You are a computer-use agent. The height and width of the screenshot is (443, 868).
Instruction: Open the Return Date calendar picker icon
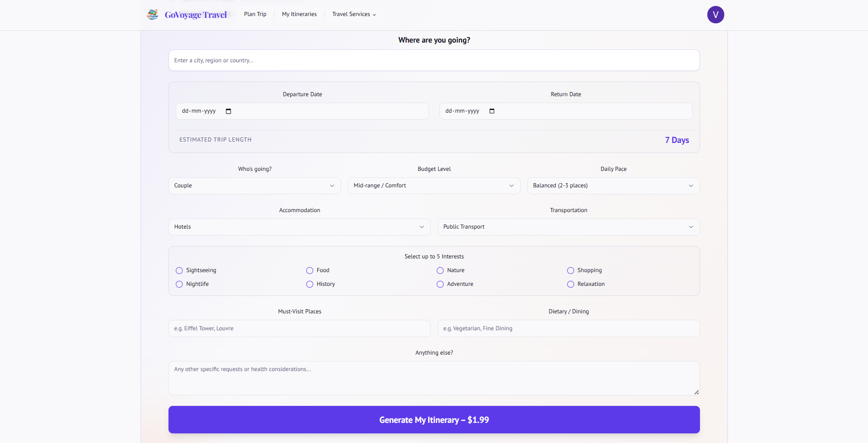(x=492, y=111)
